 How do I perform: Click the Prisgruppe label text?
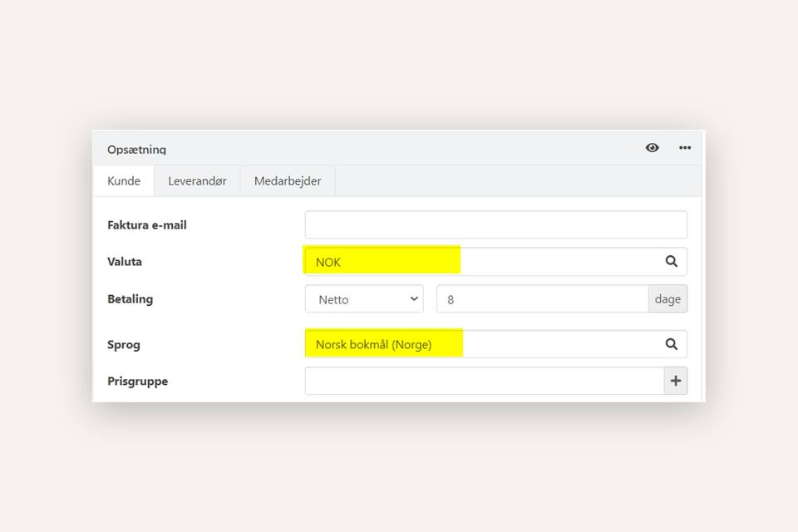[x=138, y=382]
